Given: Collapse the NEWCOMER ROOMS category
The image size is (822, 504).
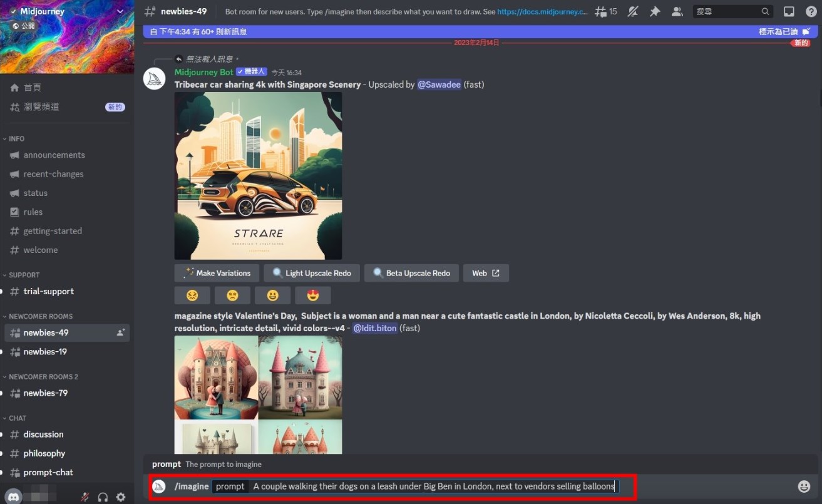Looking at the screenshot, I should (41, 316).
